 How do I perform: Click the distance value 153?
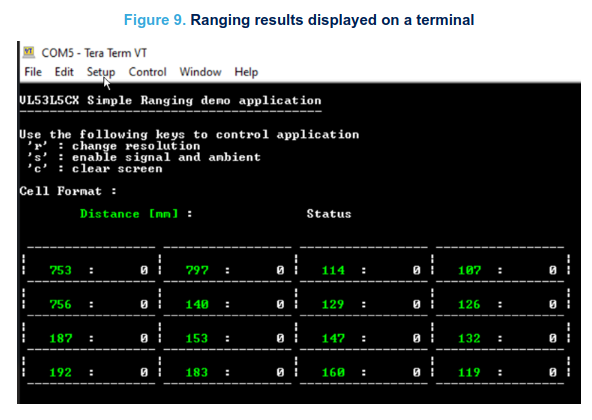pyautogui.click(x=197, y=338)
